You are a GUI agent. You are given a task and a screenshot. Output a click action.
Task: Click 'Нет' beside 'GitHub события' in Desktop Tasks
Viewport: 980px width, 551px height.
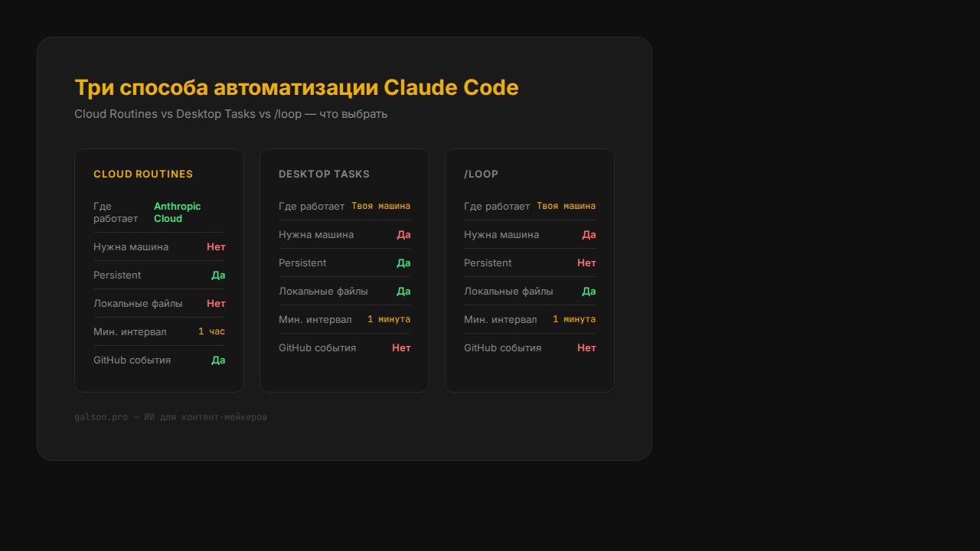pos(401,348)
